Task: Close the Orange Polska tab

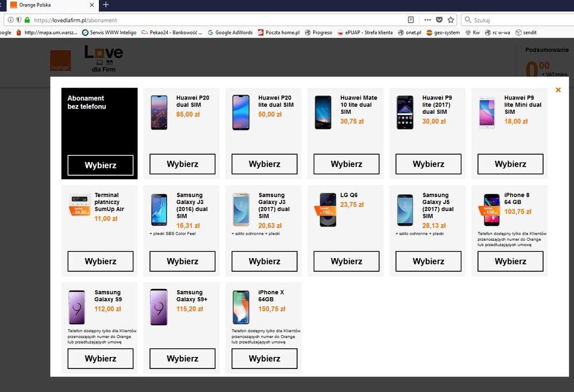Action: (x=92, y=5)
